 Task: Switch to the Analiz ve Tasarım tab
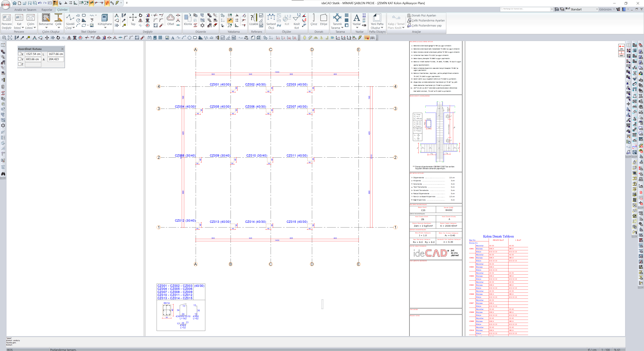[25, 10]
